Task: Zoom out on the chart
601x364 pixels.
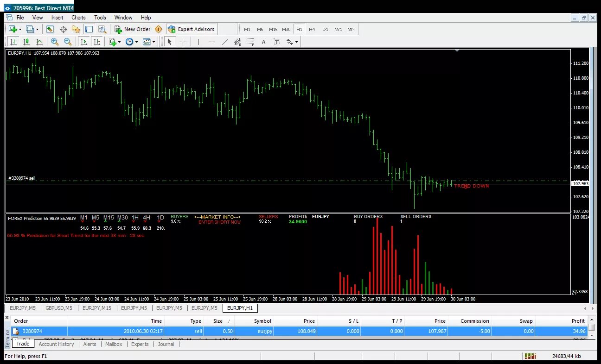Action: (68, 42)
